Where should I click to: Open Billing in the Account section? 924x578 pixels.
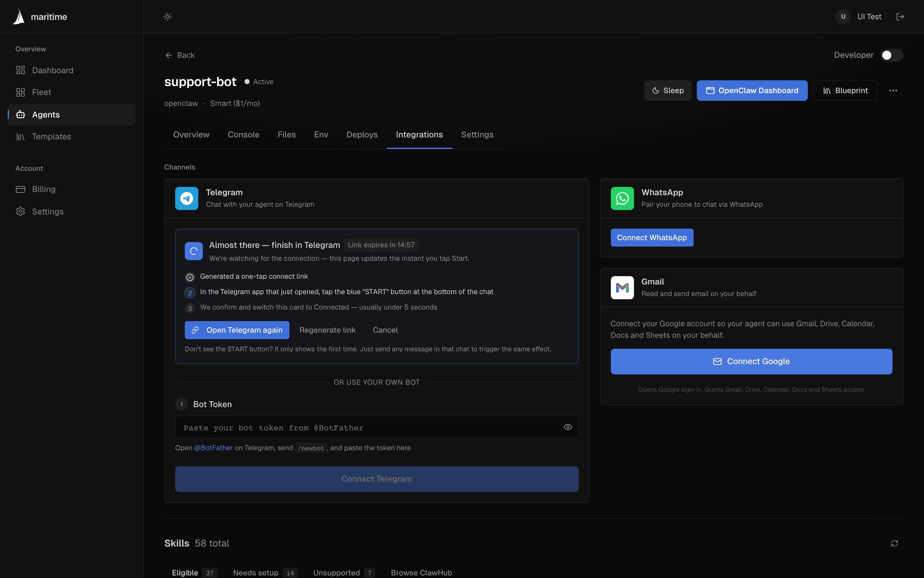click(72, 189)
